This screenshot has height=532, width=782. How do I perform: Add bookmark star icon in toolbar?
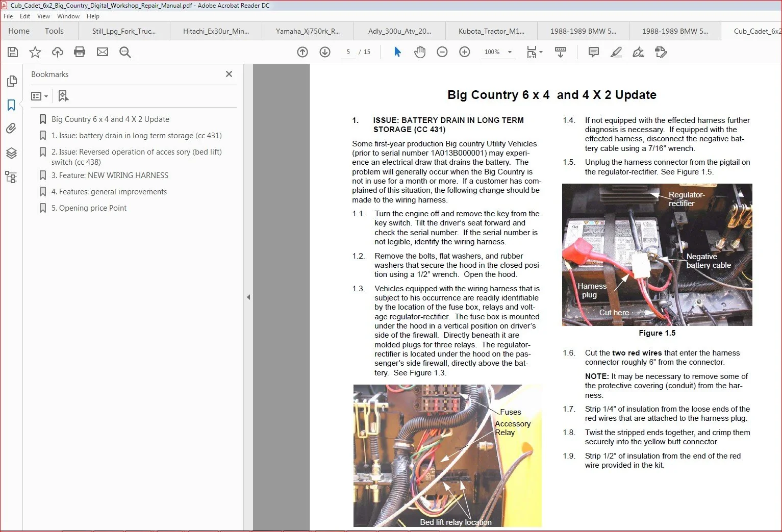coord(35,52)
